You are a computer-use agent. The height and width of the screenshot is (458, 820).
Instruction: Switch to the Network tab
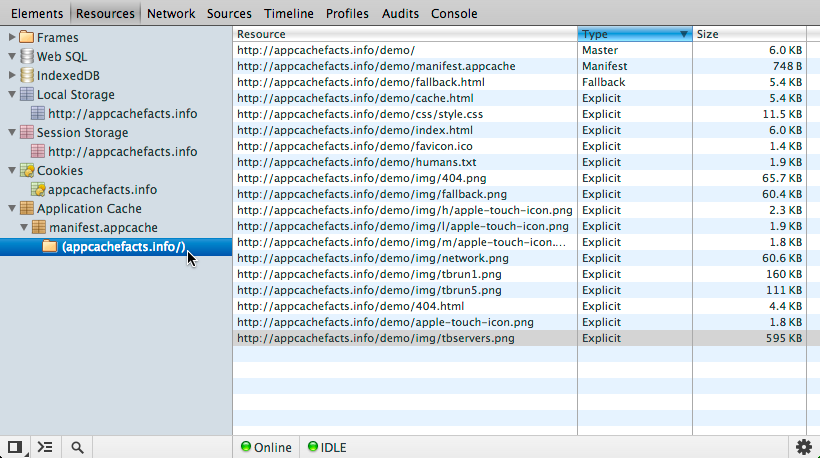171,14
